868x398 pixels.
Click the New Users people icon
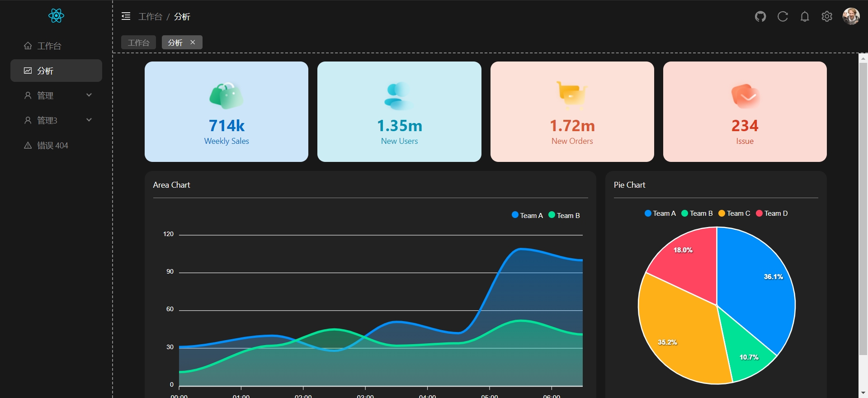(399, 95)
